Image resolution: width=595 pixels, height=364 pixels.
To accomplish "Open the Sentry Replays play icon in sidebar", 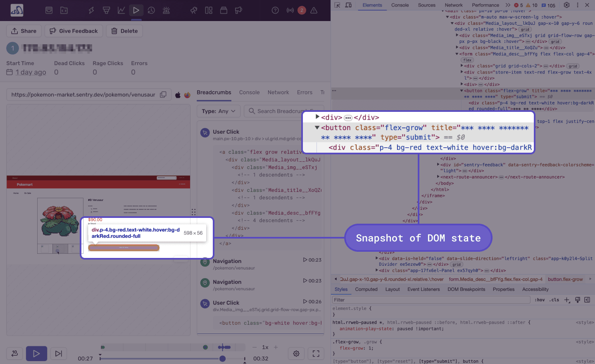I will (x=136, y=10).
